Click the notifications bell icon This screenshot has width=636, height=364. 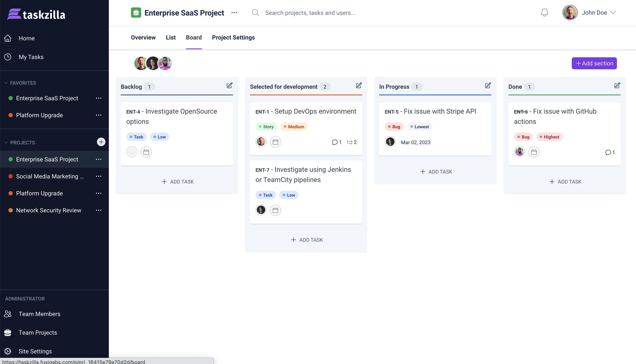(x=544, y=13)
